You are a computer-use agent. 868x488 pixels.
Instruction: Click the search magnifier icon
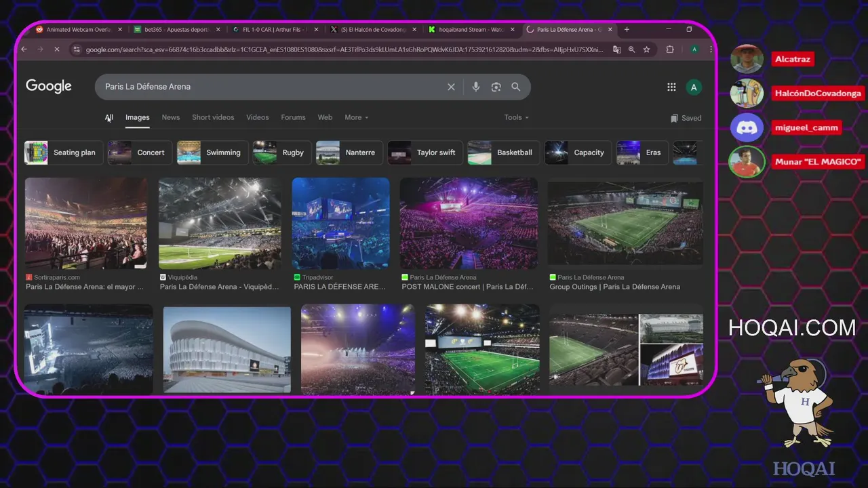click(x=516, y=87)
